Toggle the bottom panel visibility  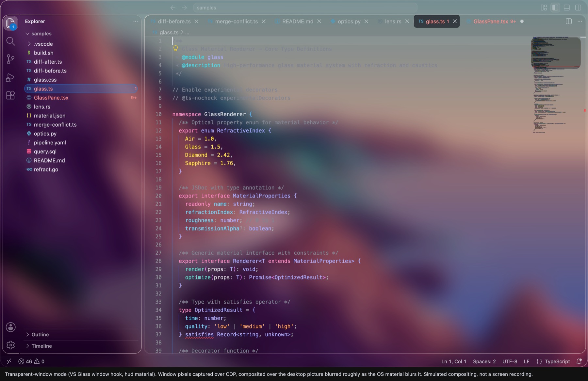[567, 8]
